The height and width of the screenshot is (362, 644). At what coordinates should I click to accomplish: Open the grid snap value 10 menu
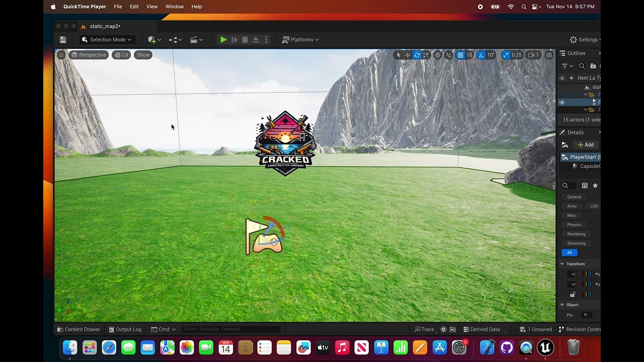click(469, 55)
